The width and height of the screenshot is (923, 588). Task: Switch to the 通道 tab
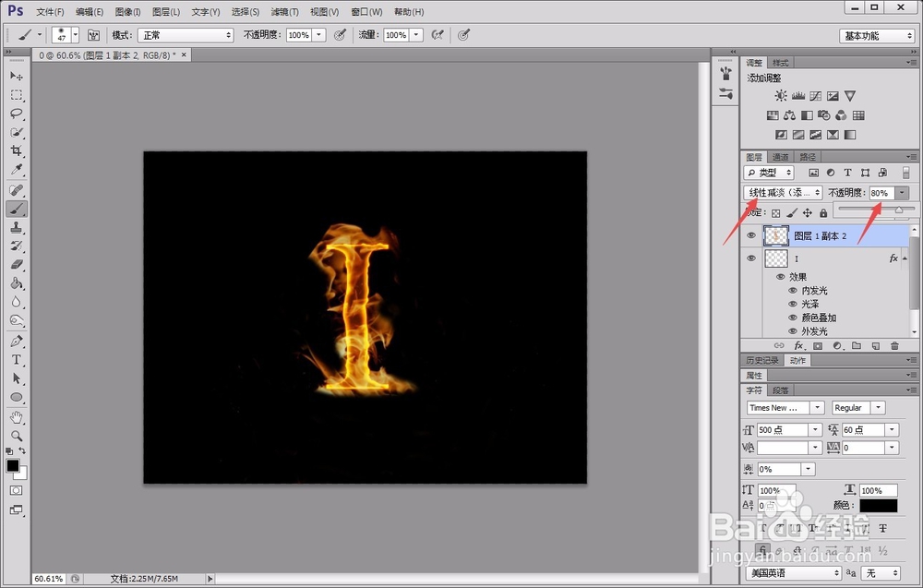click(x=781, y=157)
